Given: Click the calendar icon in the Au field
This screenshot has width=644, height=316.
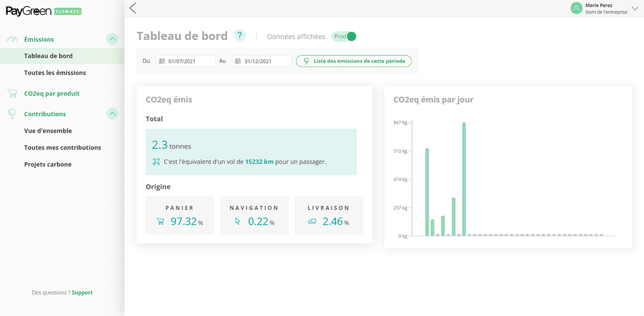Looking at the screenshot, I should click(x=238, y=61).
